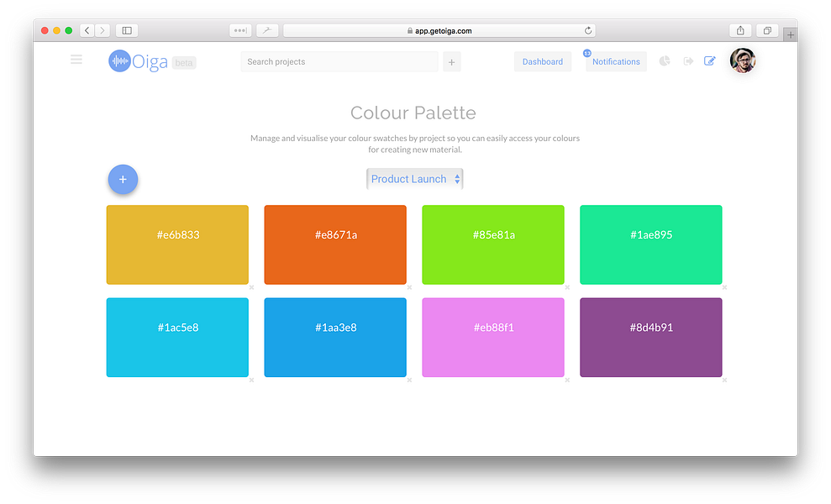Remove the #1aa3e8 swatch with its x
831x504 pixels.
point(409,380)
